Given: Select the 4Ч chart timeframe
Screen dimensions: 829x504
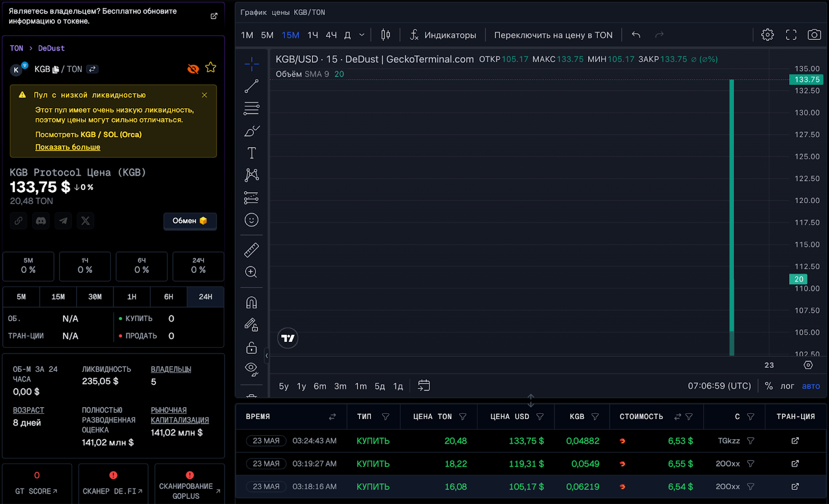Looking at the screenshot, I should pyautogui.click(x=332, y=35).
